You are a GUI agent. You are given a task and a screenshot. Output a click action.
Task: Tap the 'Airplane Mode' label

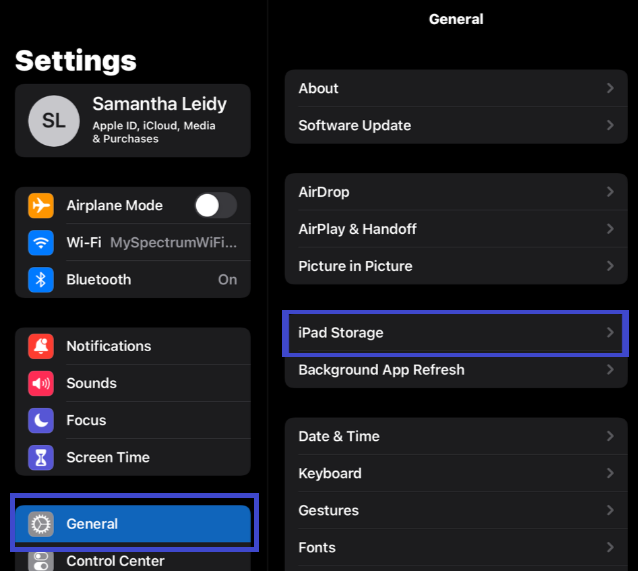coord(115,206)
